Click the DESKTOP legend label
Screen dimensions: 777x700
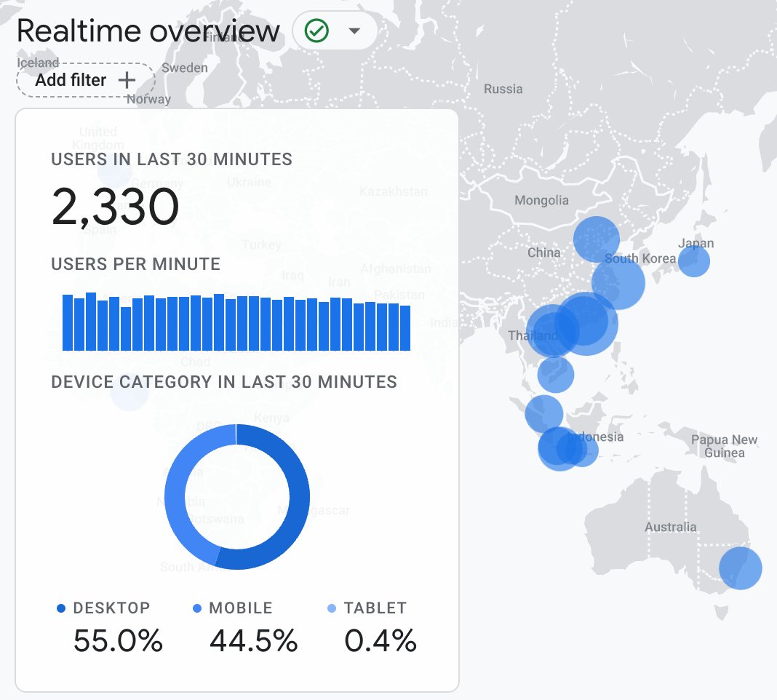[111, 608]
